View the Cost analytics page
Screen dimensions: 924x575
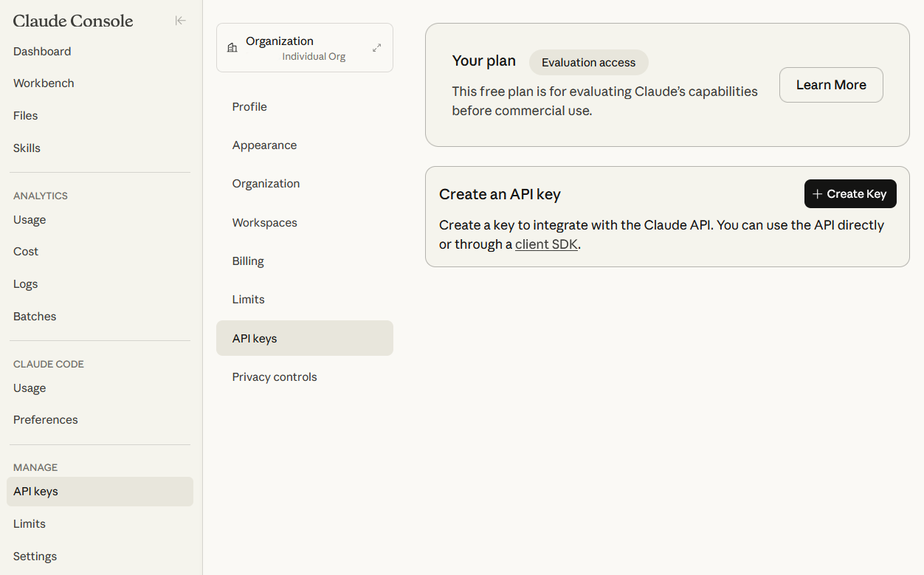(26, 252)
